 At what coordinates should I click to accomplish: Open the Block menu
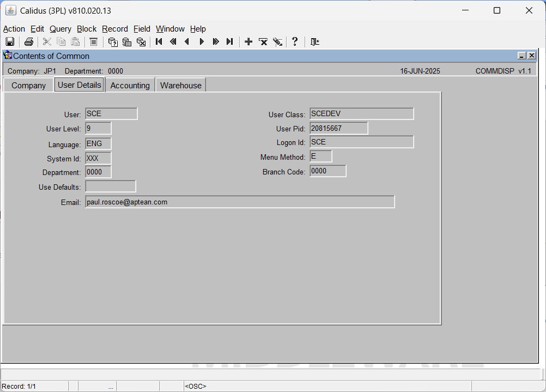click(87, 29)
